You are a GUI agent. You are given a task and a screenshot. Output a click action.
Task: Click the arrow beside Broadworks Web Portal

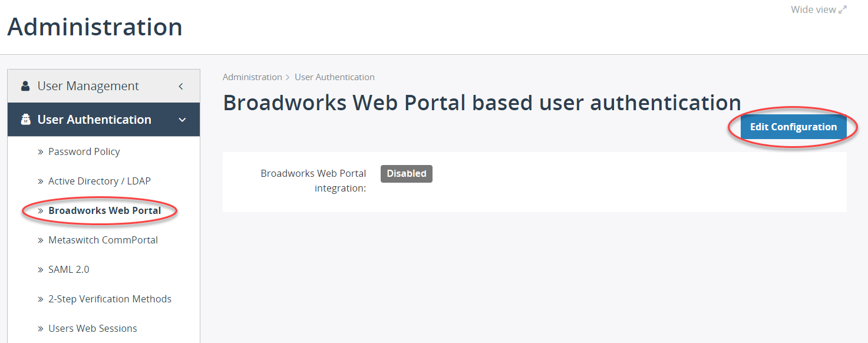pos(39,210)
